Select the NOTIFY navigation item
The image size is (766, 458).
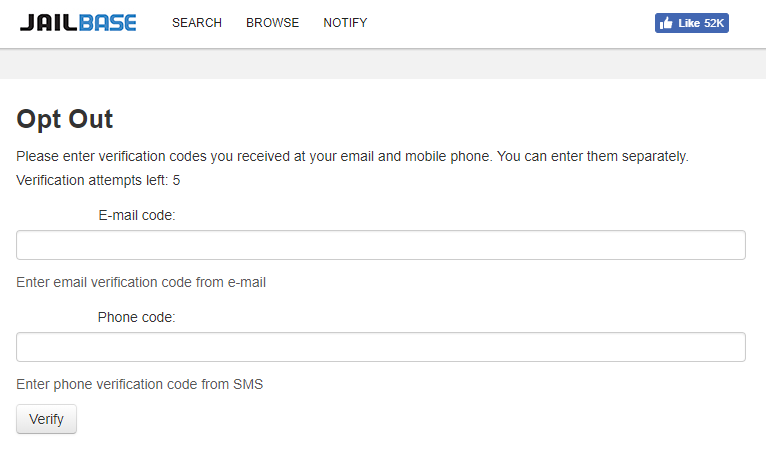(345, 23)
